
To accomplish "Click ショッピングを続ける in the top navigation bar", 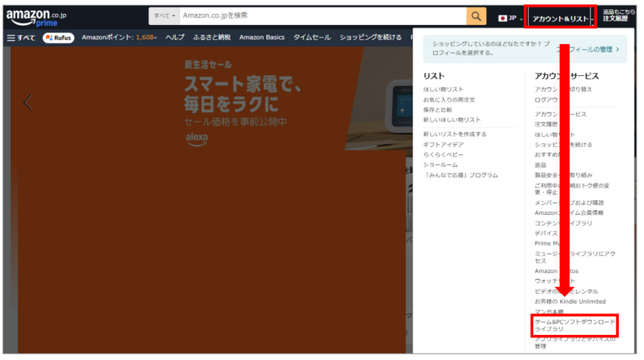I will (370, 37).
